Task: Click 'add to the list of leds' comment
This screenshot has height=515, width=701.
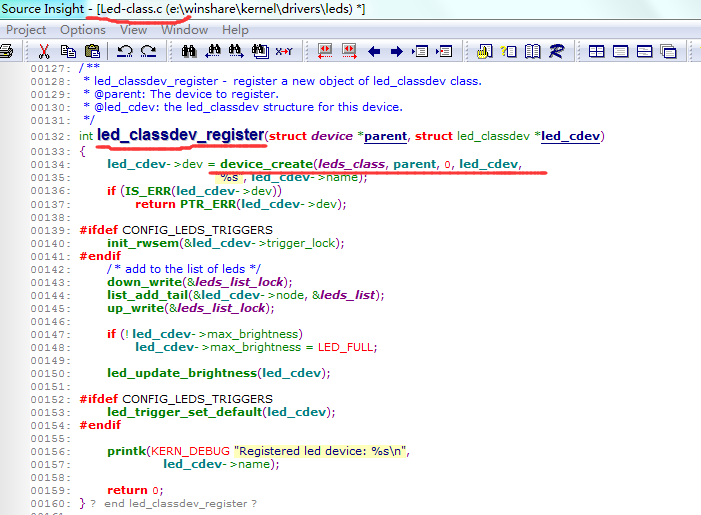Action: pyautogui.click(x=185, y=269)
